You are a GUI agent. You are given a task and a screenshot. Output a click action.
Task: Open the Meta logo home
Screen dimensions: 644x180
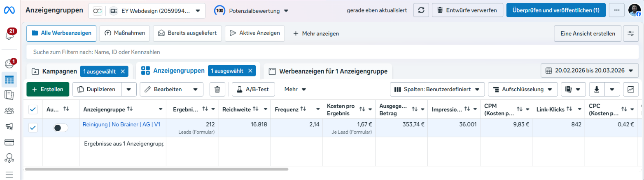[x=9, y=10]
